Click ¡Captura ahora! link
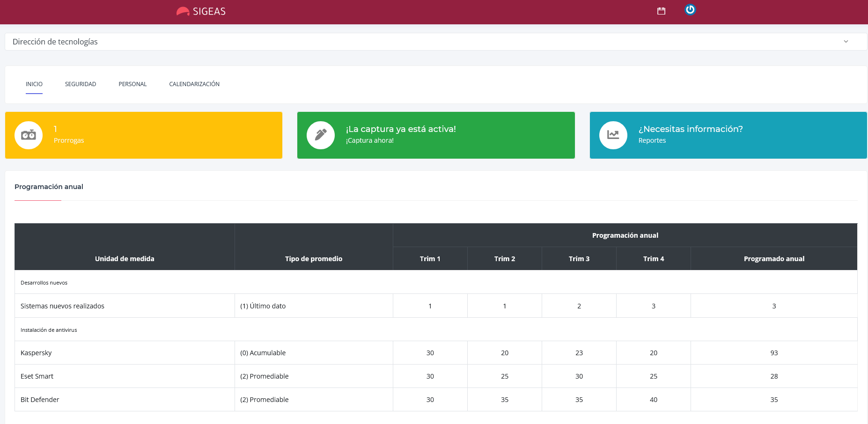Viewport: 868px width, 424px height. (370, 140)
